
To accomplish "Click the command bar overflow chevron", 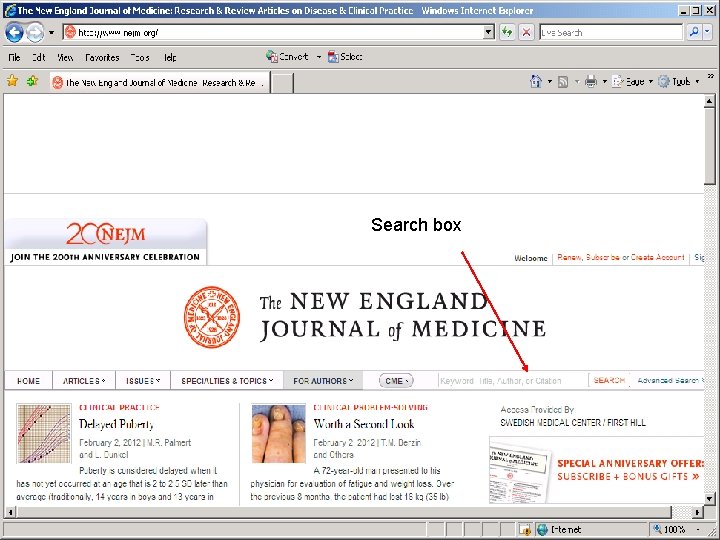I will click(x=711, y=76).
